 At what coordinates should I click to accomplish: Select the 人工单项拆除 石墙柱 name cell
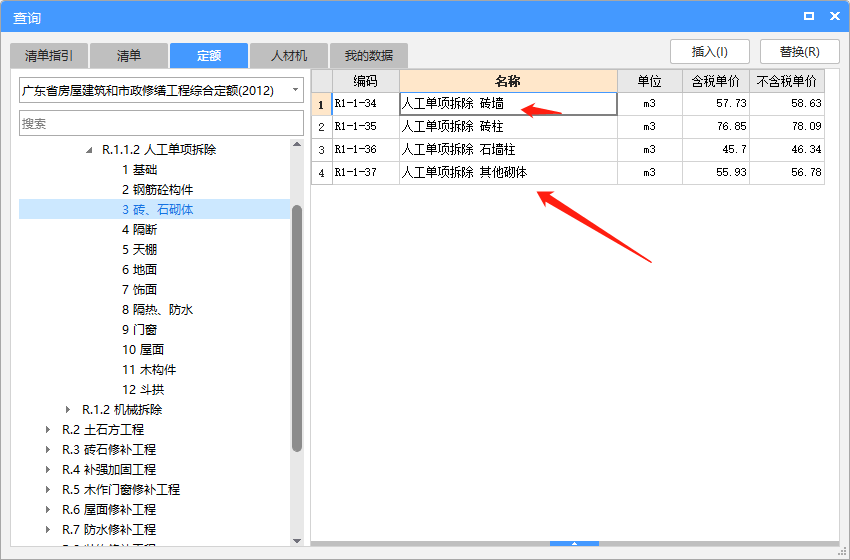coord(508,150)
